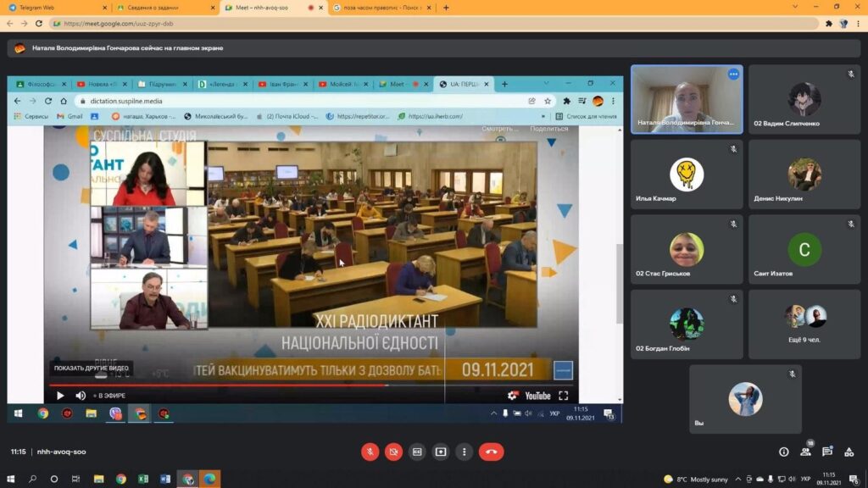Toggle captions in Meet

pos(417,452)
